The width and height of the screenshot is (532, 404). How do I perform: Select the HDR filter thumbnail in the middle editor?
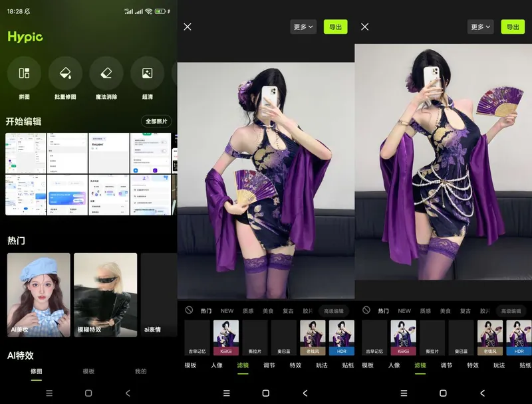coord(342,338)
